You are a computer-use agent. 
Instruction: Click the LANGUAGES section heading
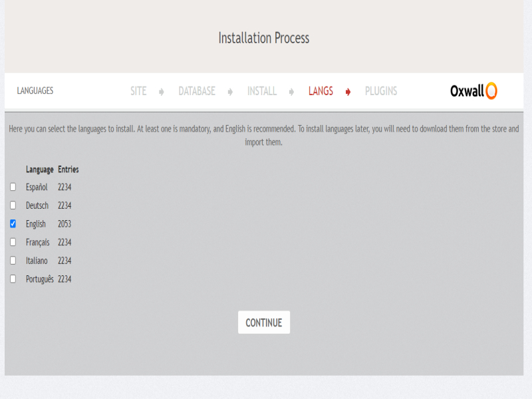[35, 91]
